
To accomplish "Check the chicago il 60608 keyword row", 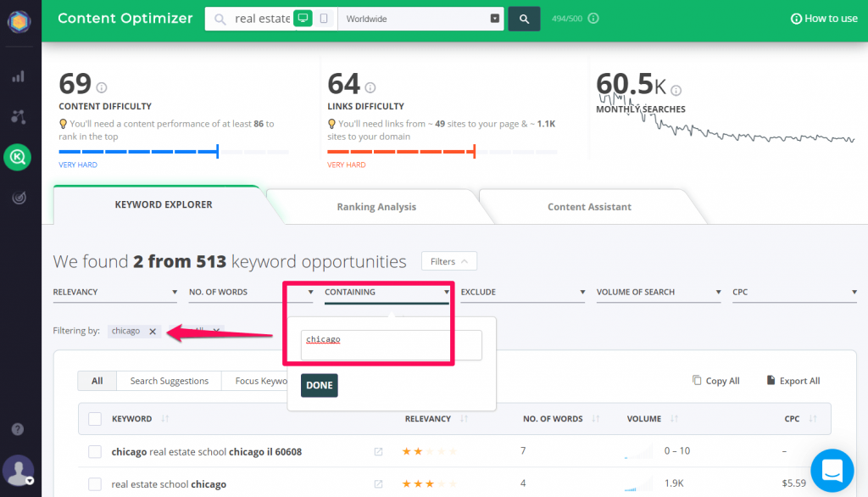I will tap(95, 451).
